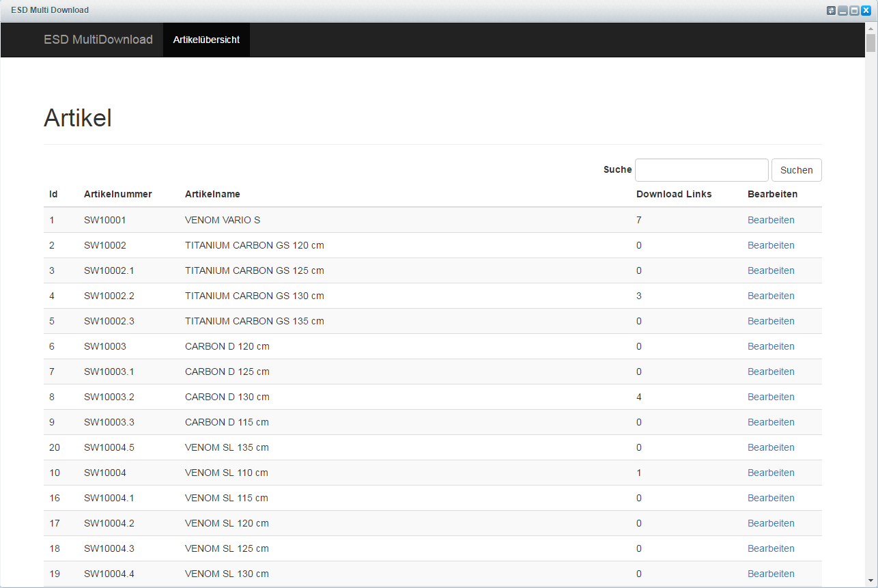The width and height of the screenshot is (878, 588).
Task: Click Bearbeiten for SW10004.4 row
Action: (771, 574)
